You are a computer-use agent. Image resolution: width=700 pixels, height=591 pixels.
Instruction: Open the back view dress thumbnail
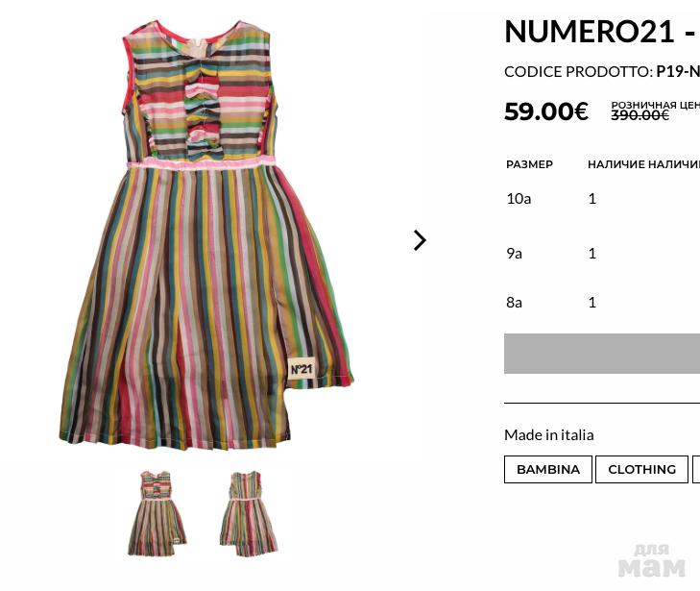[x=248, y=513]
